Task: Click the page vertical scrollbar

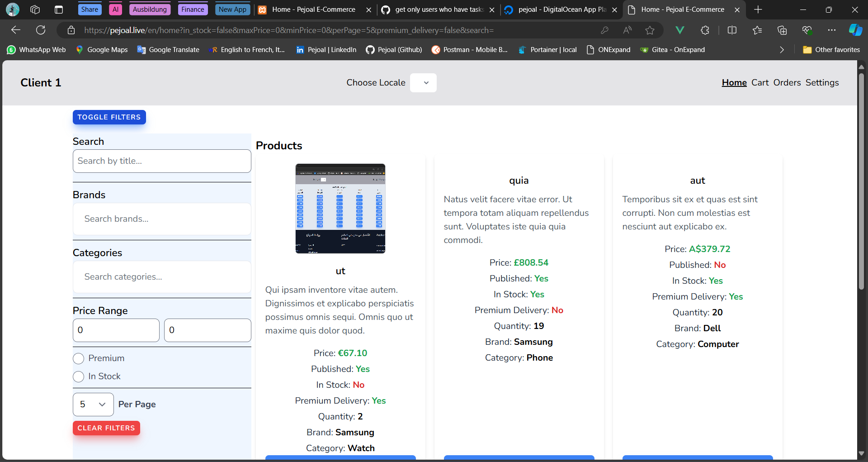Action: [x=861, y=181]
